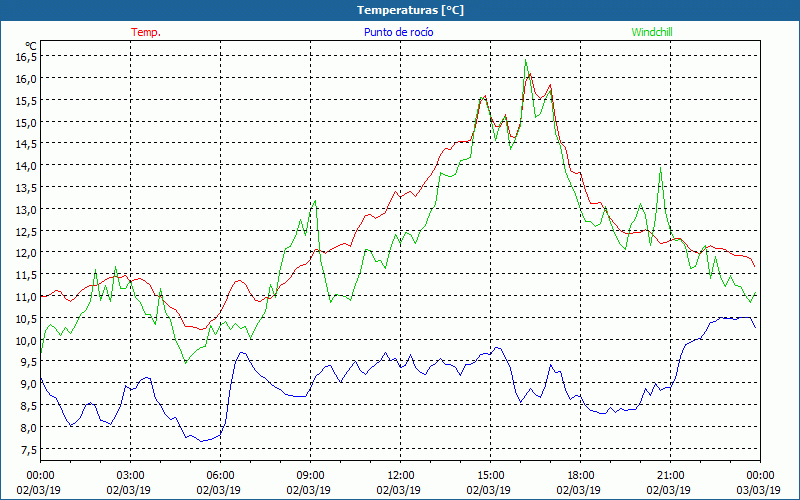Click the 11,5 value on the y-axis

[x=26, y=274]
